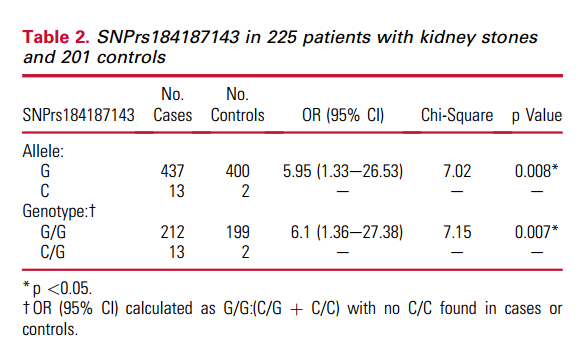Select the odds ratio 5.95 (1.33–26.53)
The height and width of the screenshot is (360, 582).
[343, 171]
